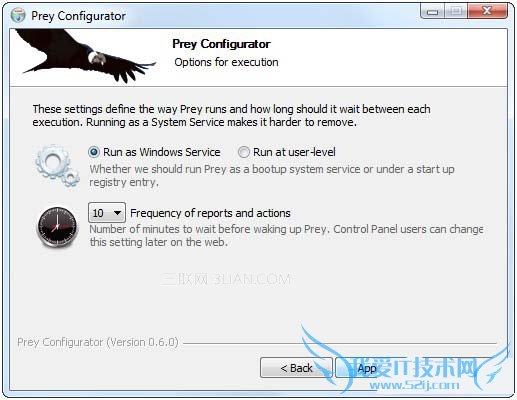
Task: Click the flying bird logo in the header
Action: tap(85, 56)
